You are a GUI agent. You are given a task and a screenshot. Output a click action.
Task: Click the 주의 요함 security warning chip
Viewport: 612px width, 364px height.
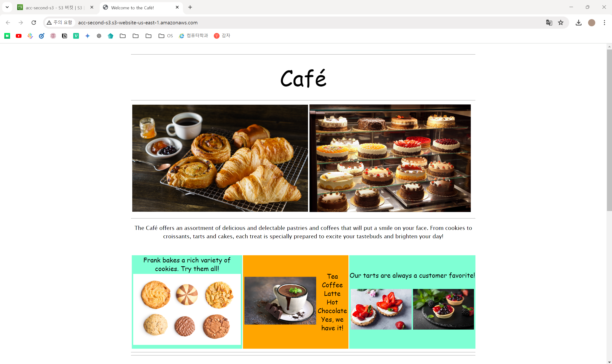tap(60, 22)
